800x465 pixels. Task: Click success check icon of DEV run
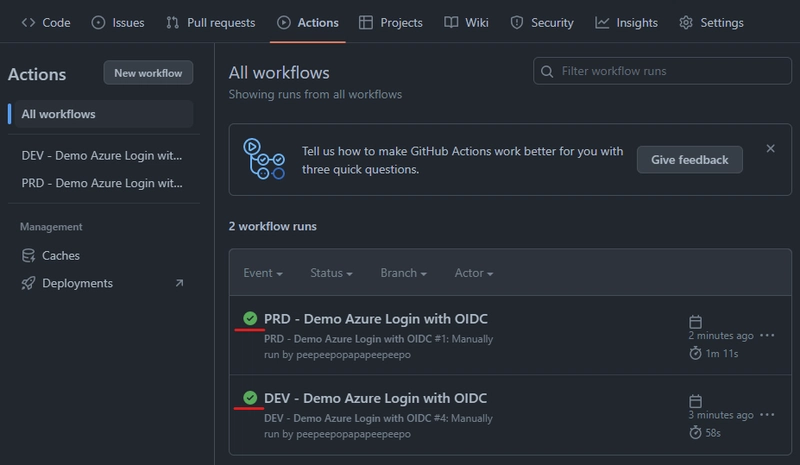click(250, 398)
